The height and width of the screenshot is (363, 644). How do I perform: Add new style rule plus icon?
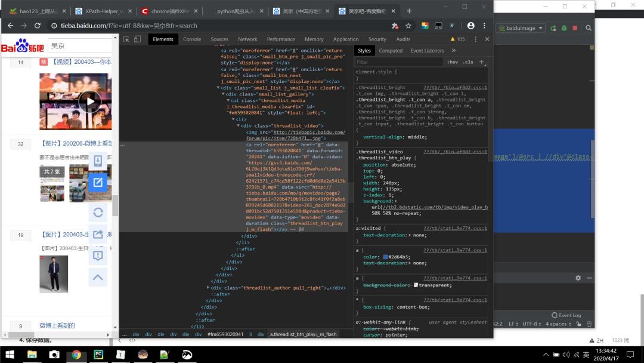click(482, 62)
